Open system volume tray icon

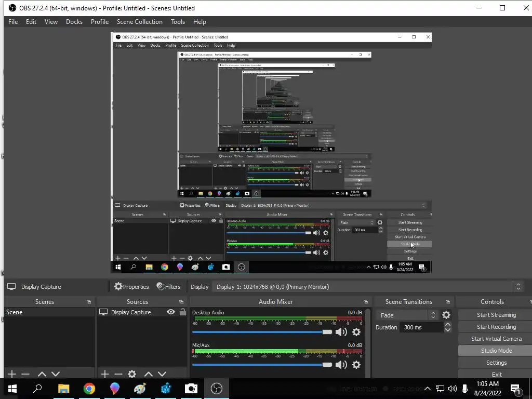[453, 389]
